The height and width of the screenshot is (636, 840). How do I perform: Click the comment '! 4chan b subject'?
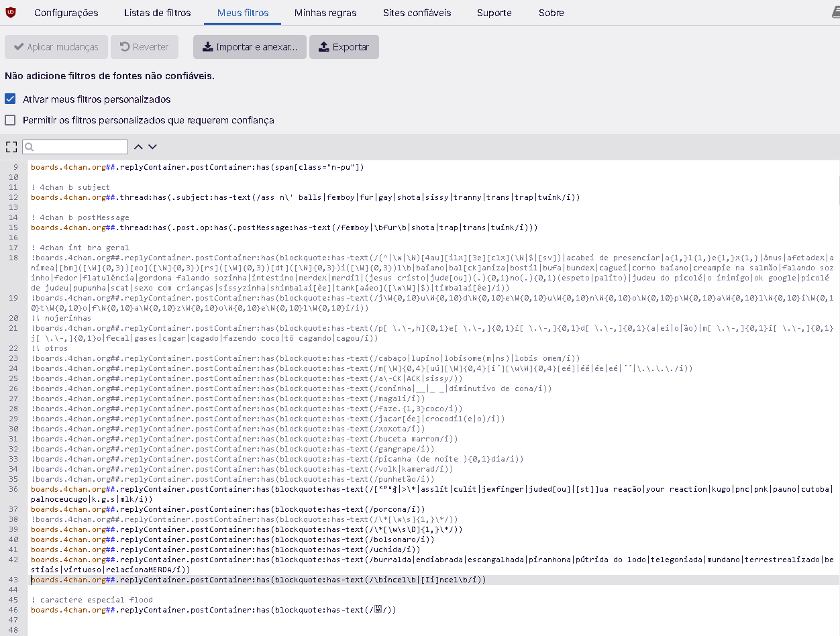click(70, 187)
